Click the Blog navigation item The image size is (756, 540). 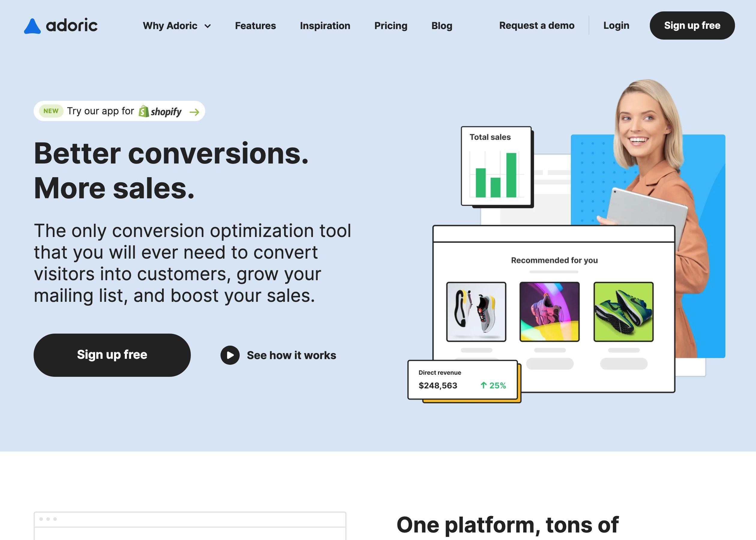(x=442, y=25)
